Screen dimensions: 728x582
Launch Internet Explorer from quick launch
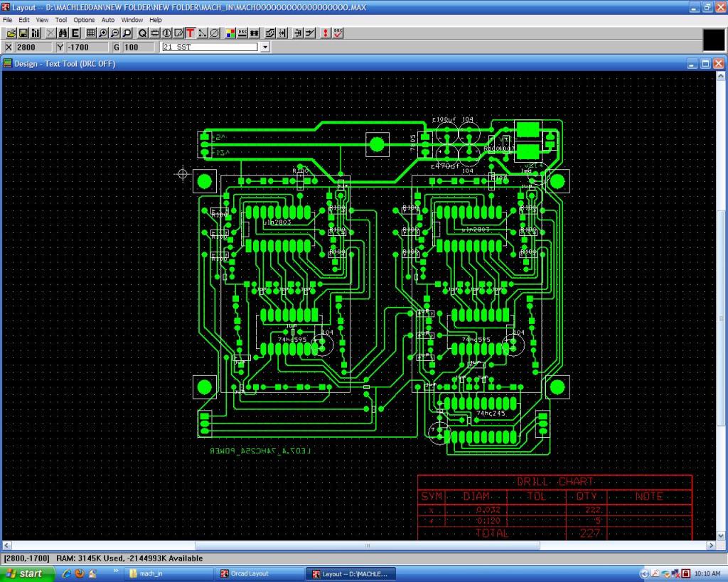pyautogui.click(x=66, y=573)
